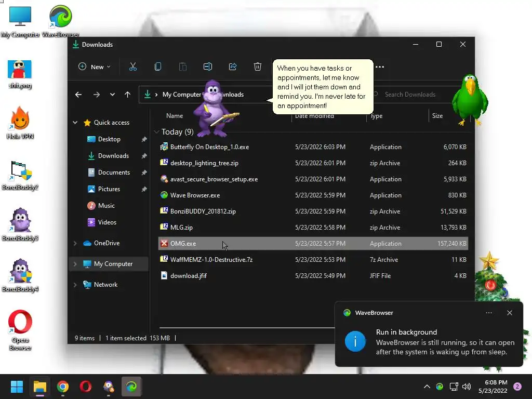The image size is (532, 399).
Task: Select download.jfif file
Action: [x=313, y=275]
